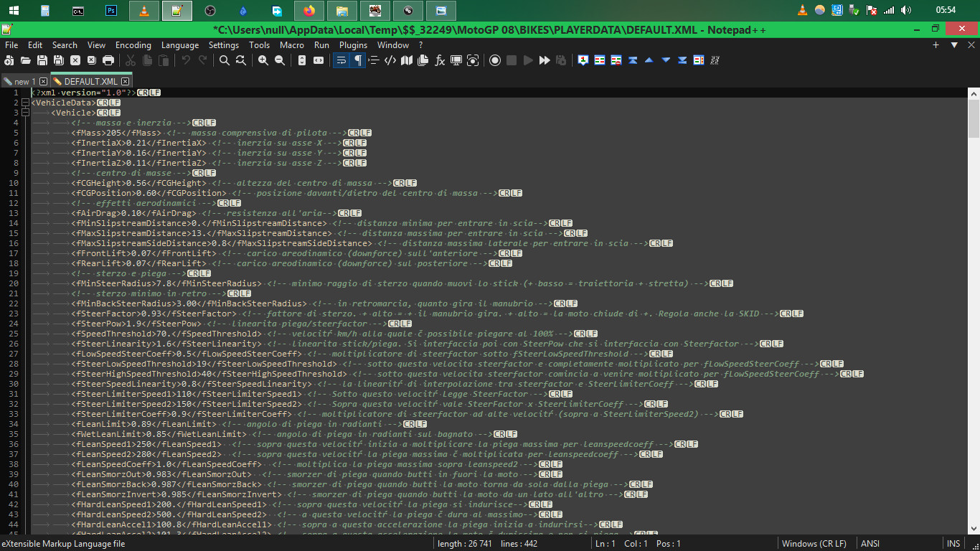The image size is (980, 551).
Task: Disable the Word Wrap toolbar toggle
Action: point(341,60)
